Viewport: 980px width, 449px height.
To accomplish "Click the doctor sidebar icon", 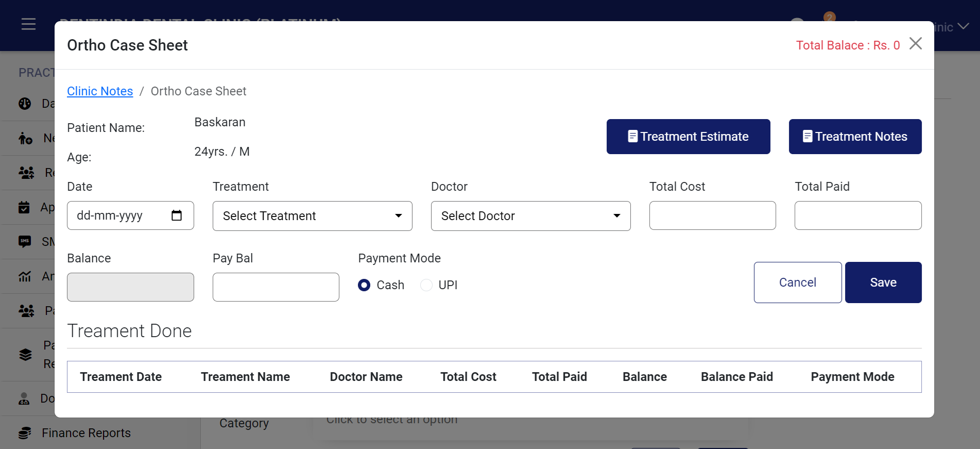I will coord(24,398).
